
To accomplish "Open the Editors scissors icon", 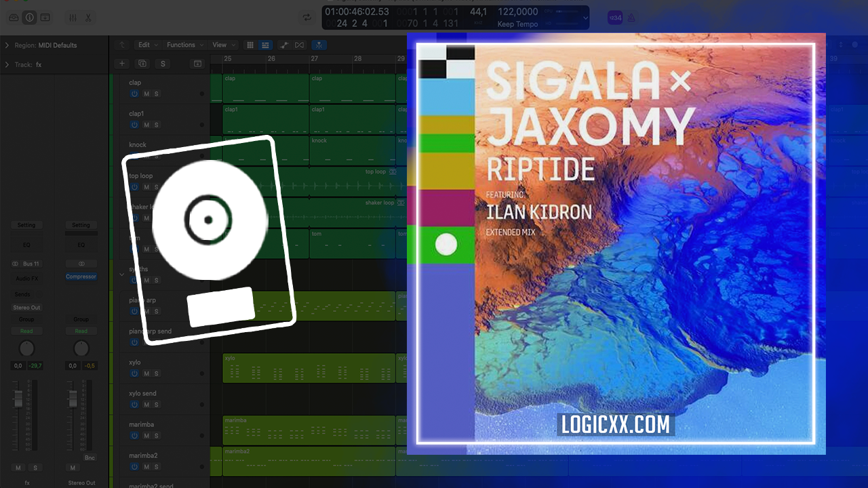I will click(88, 18).
